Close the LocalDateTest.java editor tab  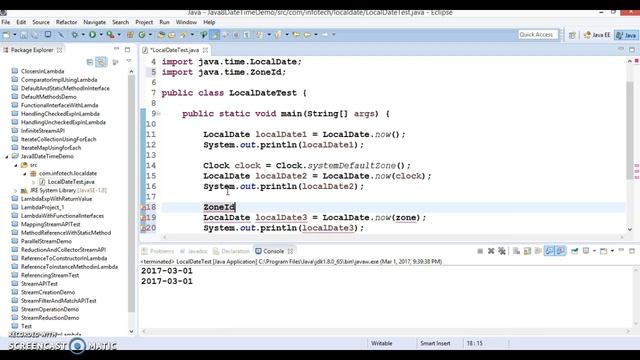(x=205, y=50)
